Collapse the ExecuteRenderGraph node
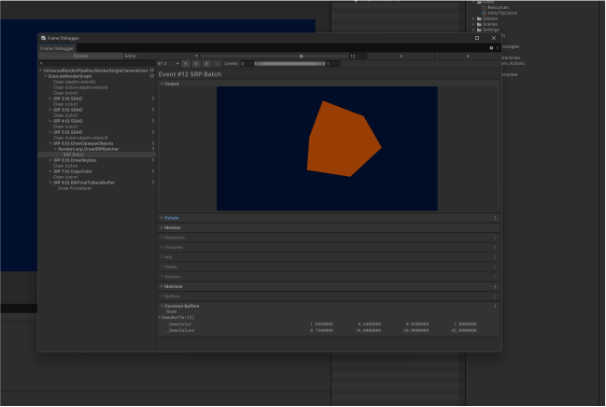The height and width of the screenshot is (407, 606). coord(46,77)
